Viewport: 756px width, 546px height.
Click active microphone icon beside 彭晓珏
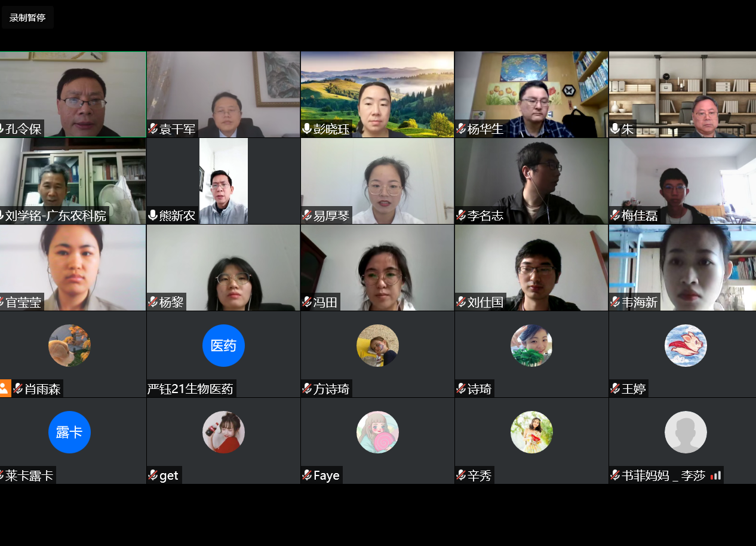tap(307, 128)
